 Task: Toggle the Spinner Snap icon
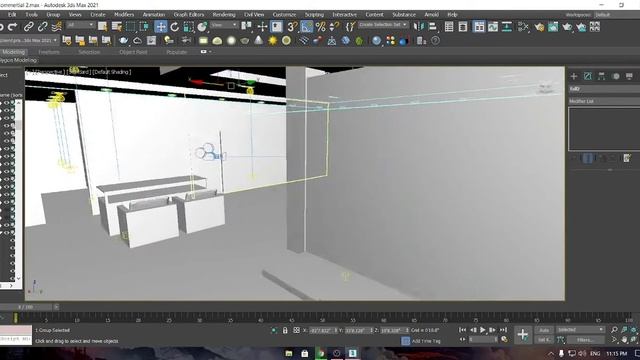pos(334,27)
